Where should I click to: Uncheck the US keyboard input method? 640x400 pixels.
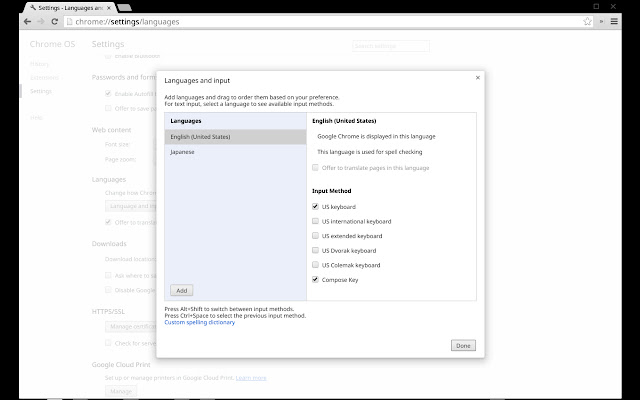click(316, 206)
